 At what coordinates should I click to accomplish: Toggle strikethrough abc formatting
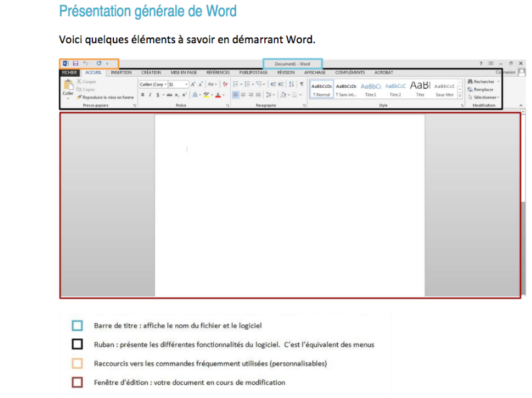[x=169, y=95]
